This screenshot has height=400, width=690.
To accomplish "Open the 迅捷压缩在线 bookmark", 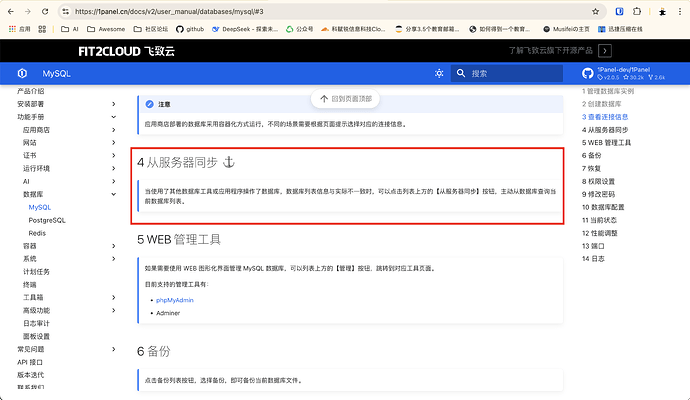I will (620, 29).
